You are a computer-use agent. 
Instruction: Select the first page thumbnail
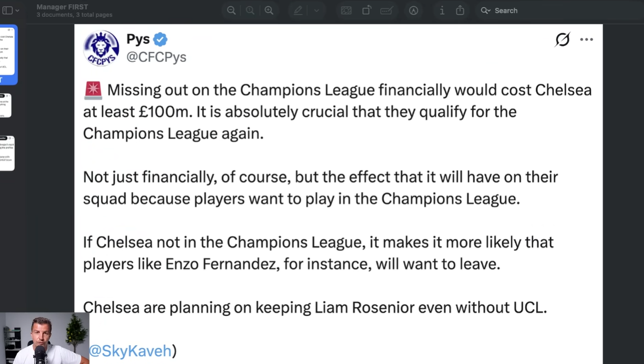point(7,52)
